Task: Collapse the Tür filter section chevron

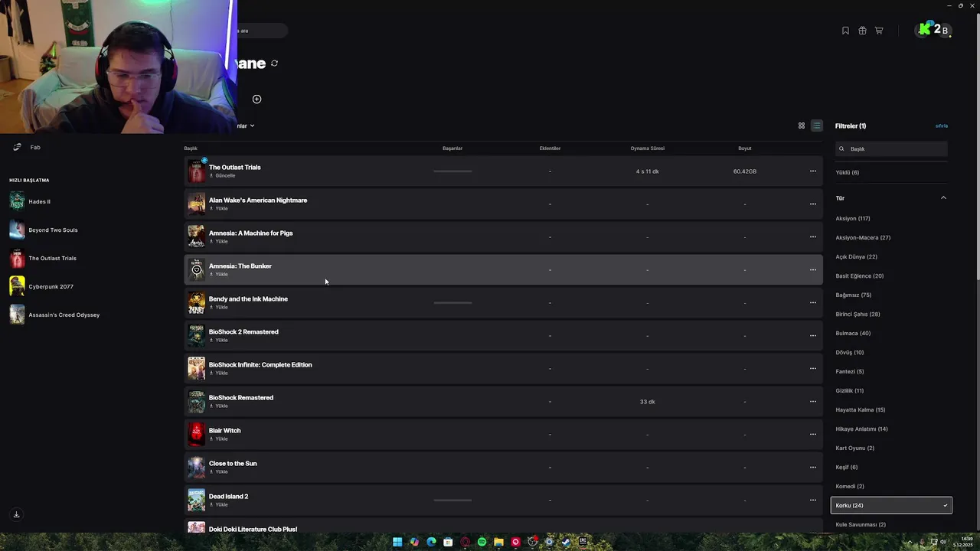Action: point(943,198)
